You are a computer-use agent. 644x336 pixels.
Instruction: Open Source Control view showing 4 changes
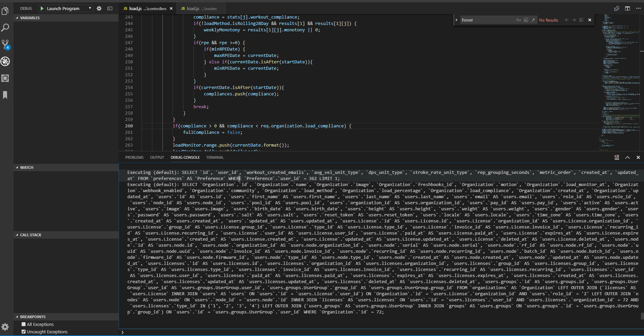pos(5,44)
